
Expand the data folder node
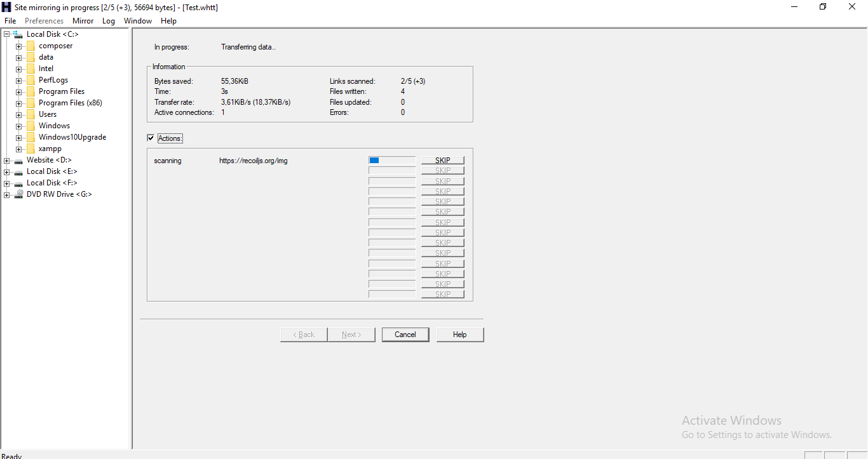point(19,57)
